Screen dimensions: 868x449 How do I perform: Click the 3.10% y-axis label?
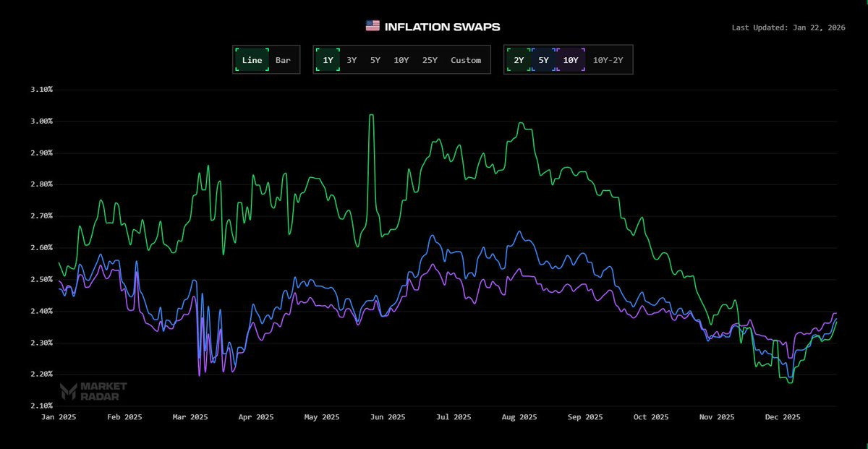(40, 90)
